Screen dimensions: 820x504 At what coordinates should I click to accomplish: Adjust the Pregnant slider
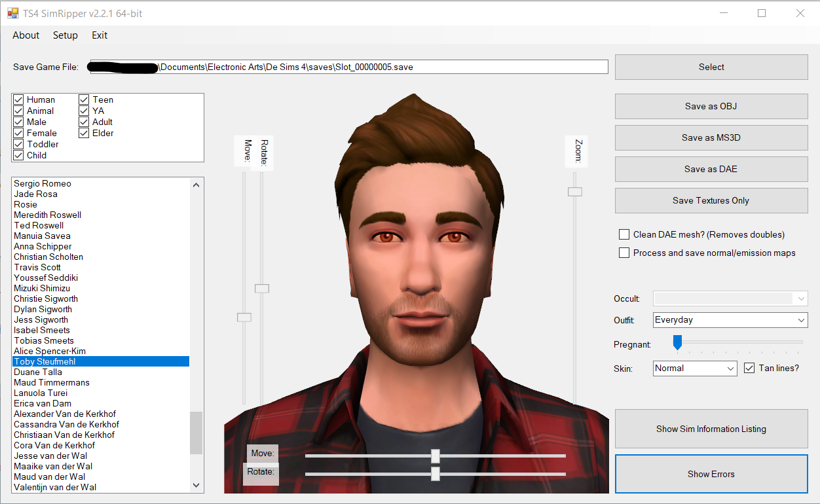pos(677,342)
